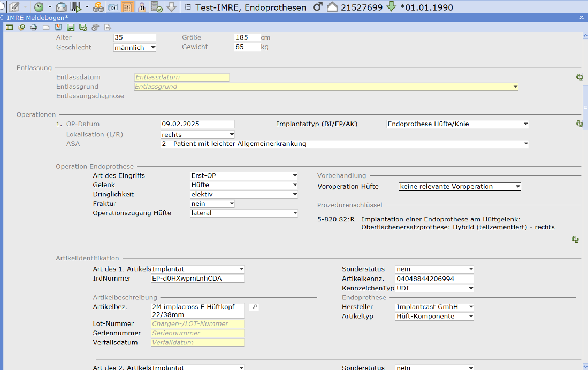
Task: Click the Entlassdatum input field
Action: [x=181, y=78]
